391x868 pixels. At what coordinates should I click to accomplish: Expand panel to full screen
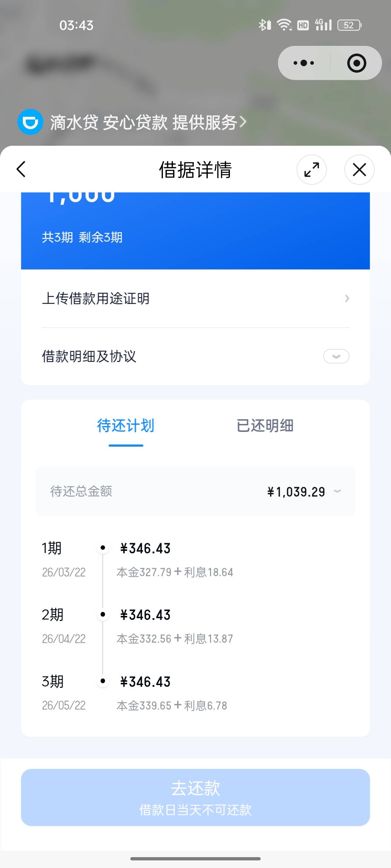tap(311, 170)
